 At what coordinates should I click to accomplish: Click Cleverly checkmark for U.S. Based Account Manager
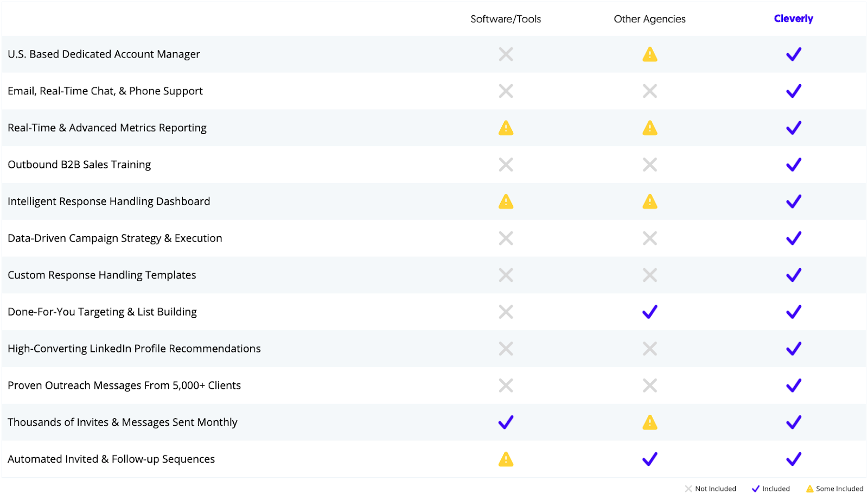[794, 54]
